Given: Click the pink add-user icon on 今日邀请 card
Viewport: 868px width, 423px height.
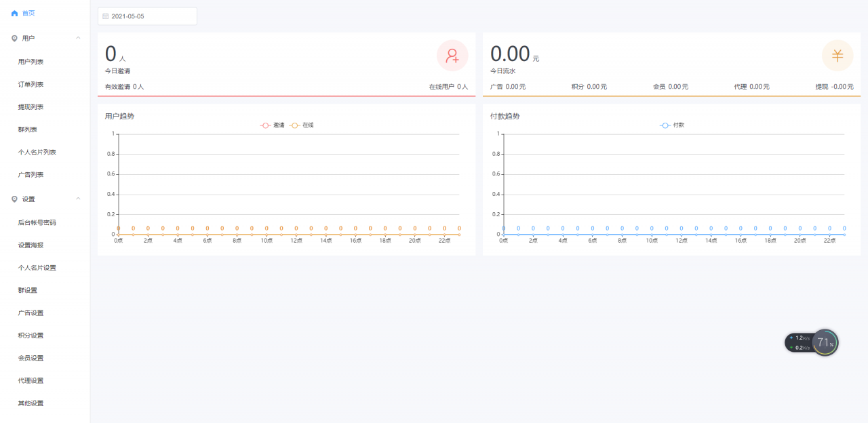Looking at the screenshot, I should pos(452,56).
